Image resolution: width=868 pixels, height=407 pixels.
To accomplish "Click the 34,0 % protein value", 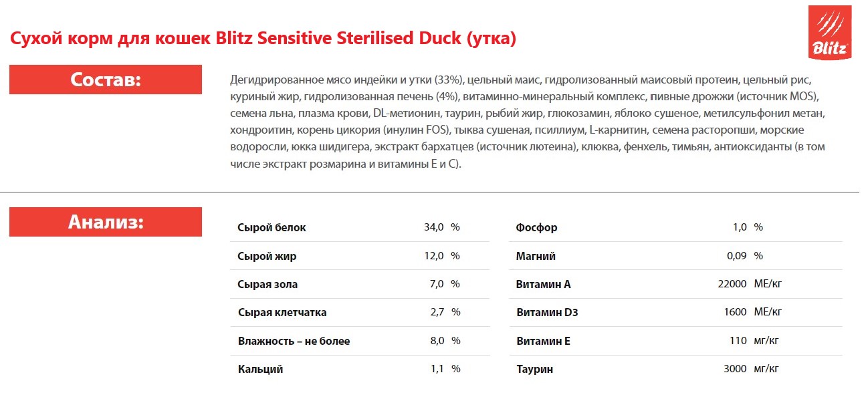I will coord(442,227).
